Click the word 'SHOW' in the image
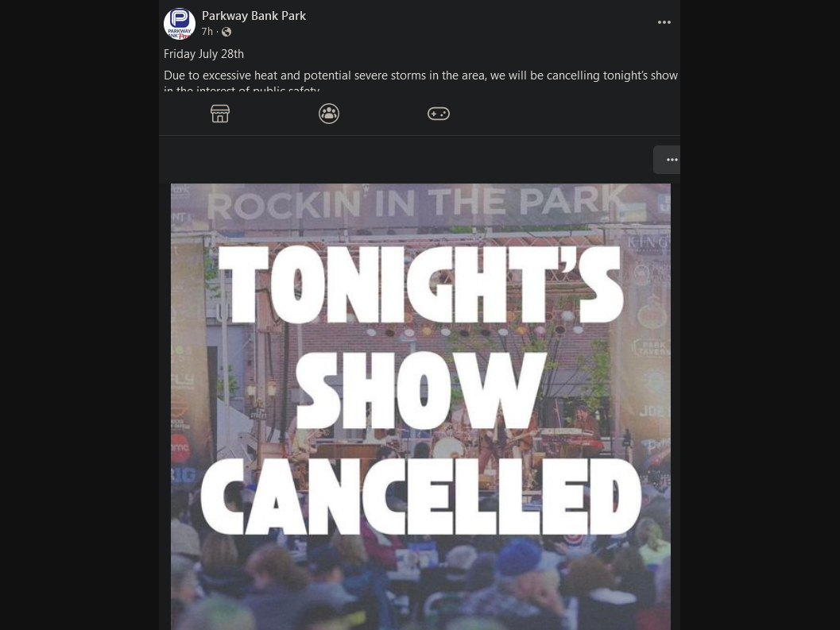Screen dimensions: 840x630 [422, 391]
